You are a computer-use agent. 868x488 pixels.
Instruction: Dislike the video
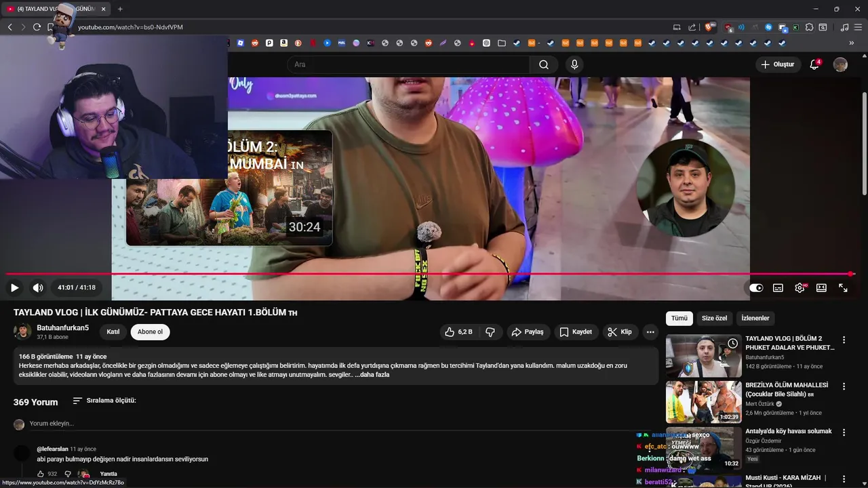(x=490, y=332)
